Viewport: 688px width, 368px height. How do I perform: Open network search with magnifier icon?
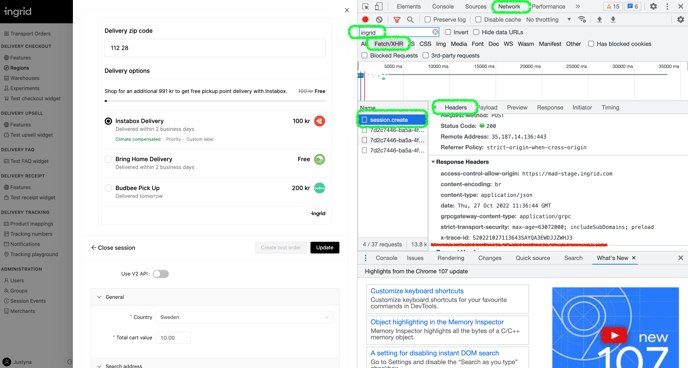click(x=410, y=20)
